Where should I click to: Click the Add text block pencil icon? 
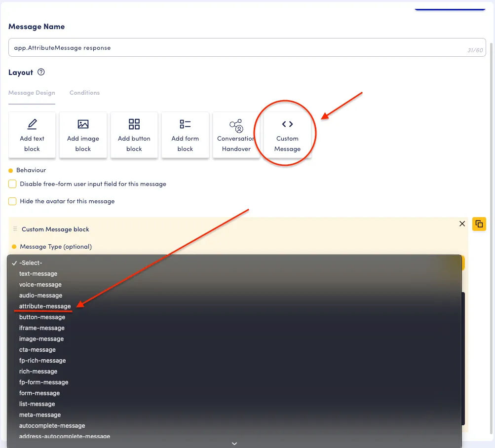[x=32, y=124]
